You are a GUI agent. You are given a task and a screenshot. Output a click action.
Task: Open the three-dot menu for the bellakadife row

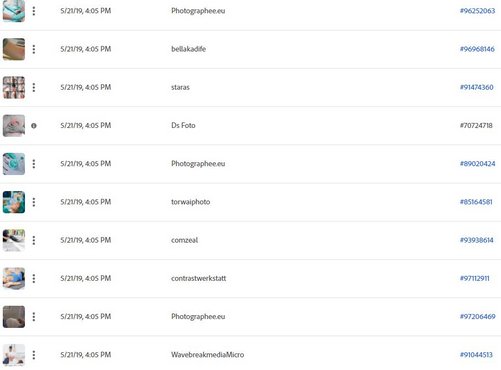[34, 49]
